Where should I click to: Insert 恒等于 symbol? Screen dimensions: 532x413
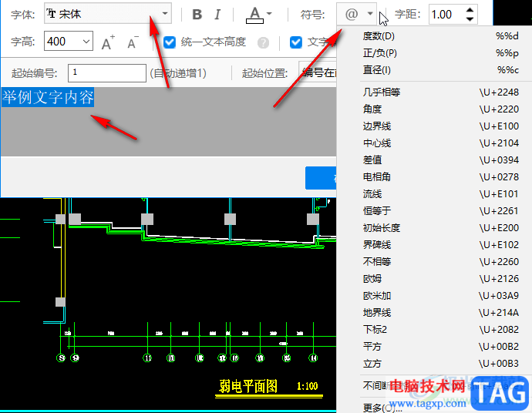pyautogui.click(x=440, y=211)
